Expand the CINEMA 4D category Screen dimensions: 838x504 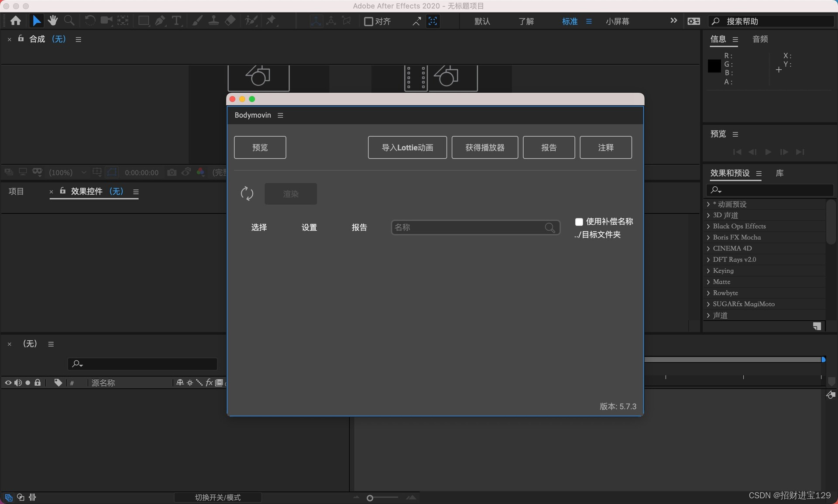(x=708, y=248)
